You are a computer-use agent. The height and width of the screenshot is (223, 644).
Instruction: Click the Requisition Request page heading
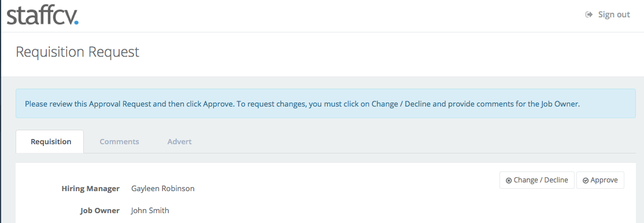click(x=77, y=52)
